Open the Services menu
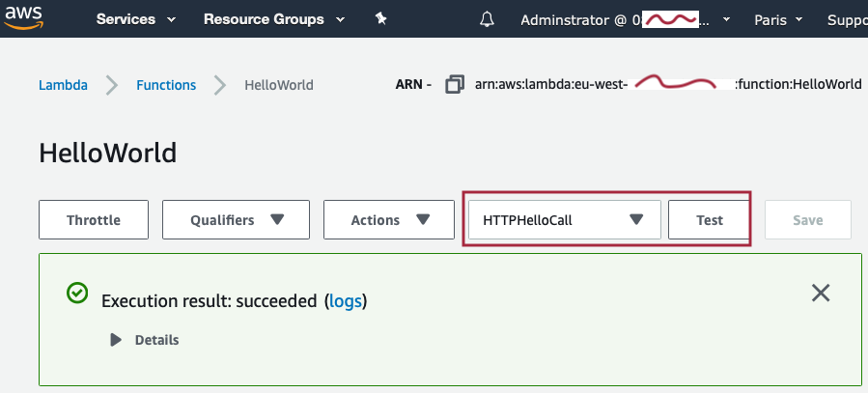The image size is (868, 393). point(136,19)
